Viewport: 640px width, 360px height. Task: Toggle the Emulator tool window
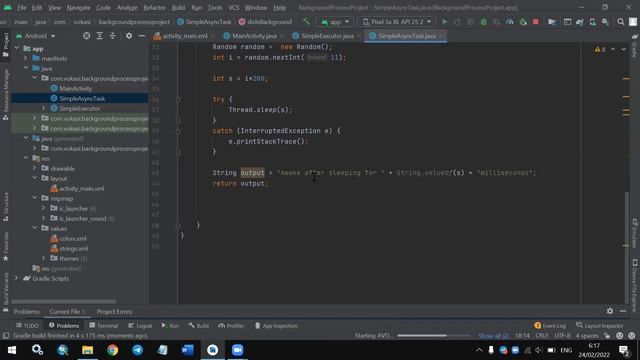[635, 233]
